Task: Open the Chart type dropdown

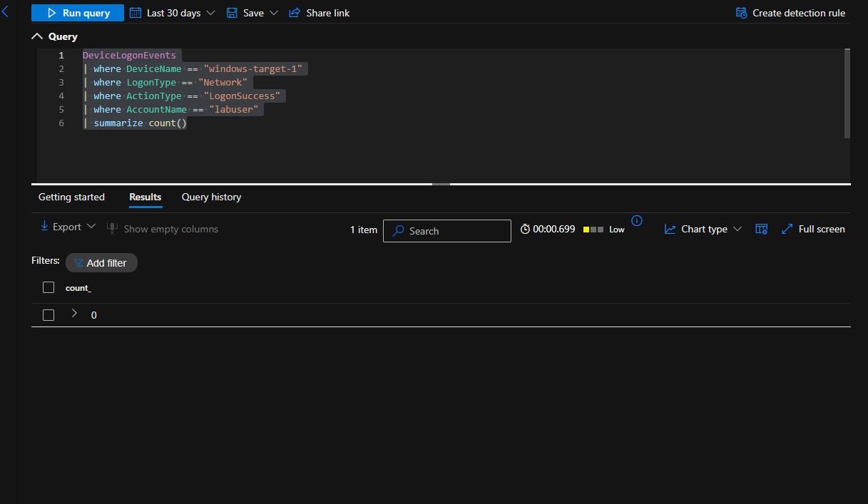Action: 703,229
